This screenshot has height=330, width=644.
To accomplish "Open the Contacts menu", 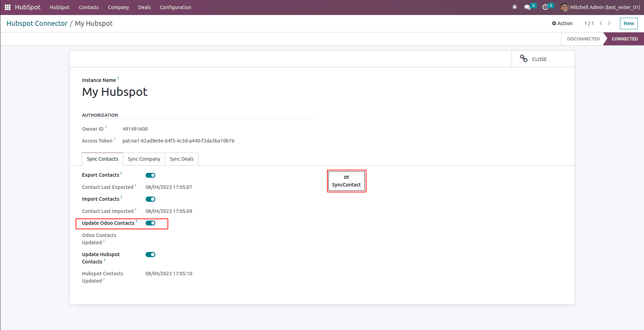I will coord(89,7).
